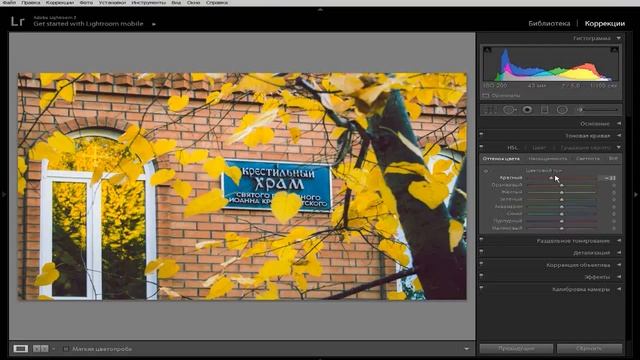This screenshot has height=360, width=640.
Task: Open the Инструменты menu
Action: tap(149, 2)
